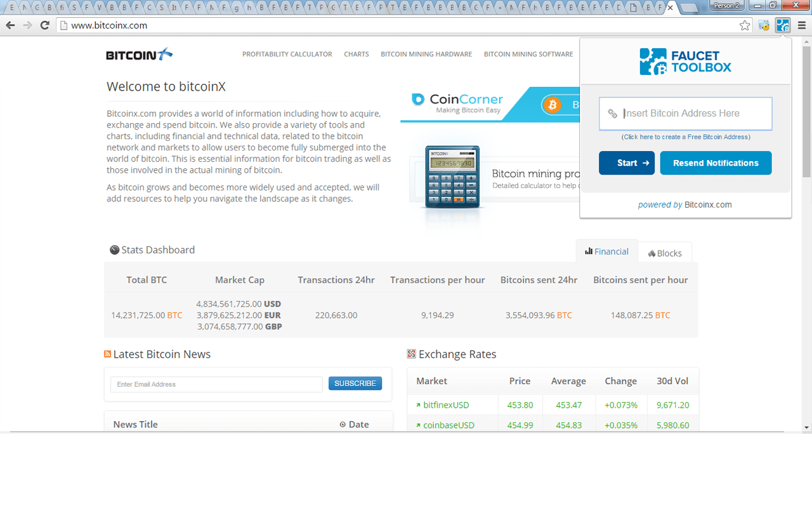
Task: Click the red arrows icon beside Exchange Rates
Action: pos(411,354)
